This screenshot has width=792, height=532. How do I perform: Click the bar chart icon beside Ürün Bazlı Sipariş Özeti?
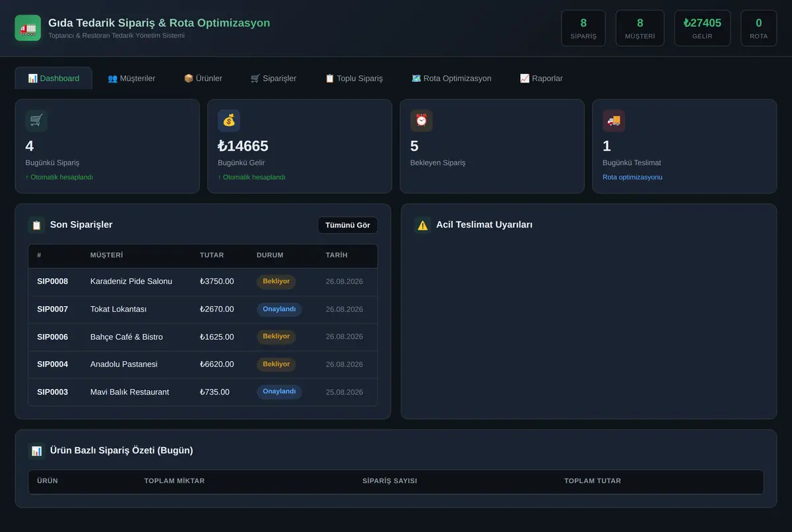[36, 451]
